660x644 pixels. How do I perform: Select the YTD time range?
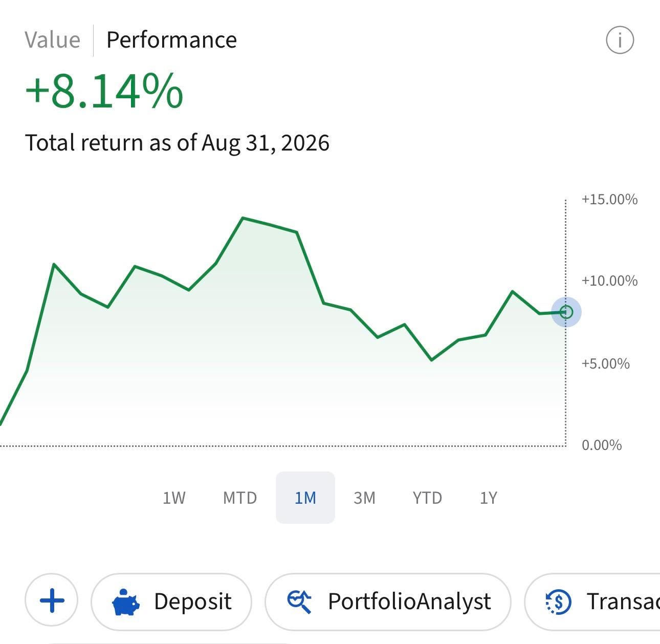(427, 498)
